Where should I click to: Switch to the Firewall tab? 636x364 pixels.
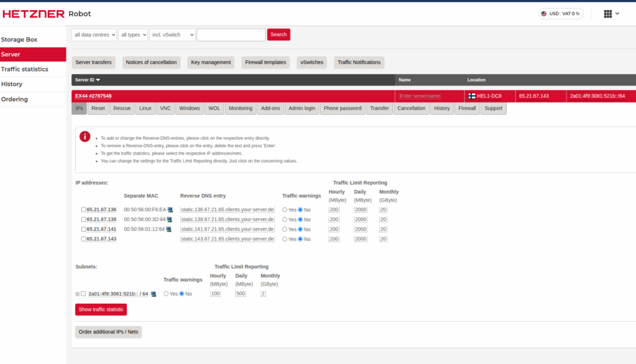click(466, 107)
